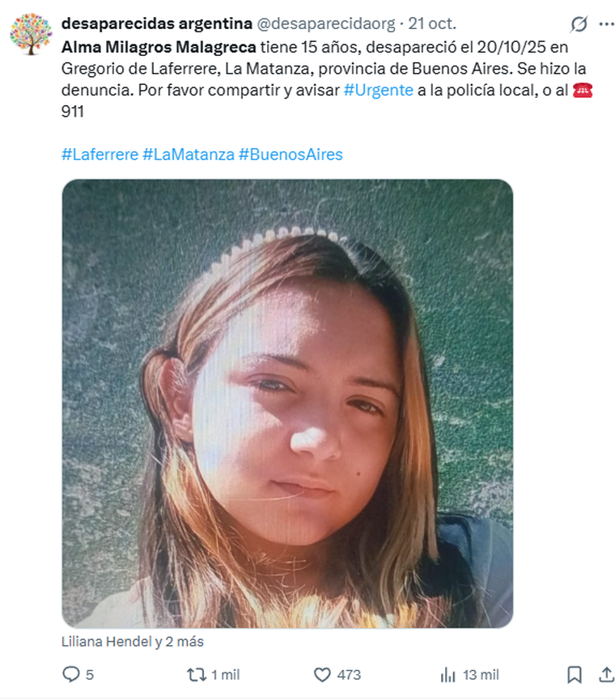The width and height of the screenshot is (615, 700).
Task: Click the reply speech bubble icon
Action: click(71, 674)
